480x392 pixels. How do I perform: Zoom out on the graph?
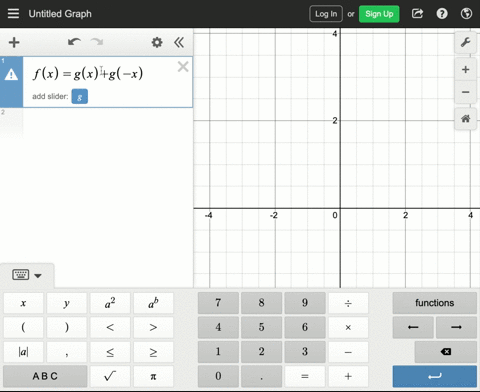[x=466, y=92]
